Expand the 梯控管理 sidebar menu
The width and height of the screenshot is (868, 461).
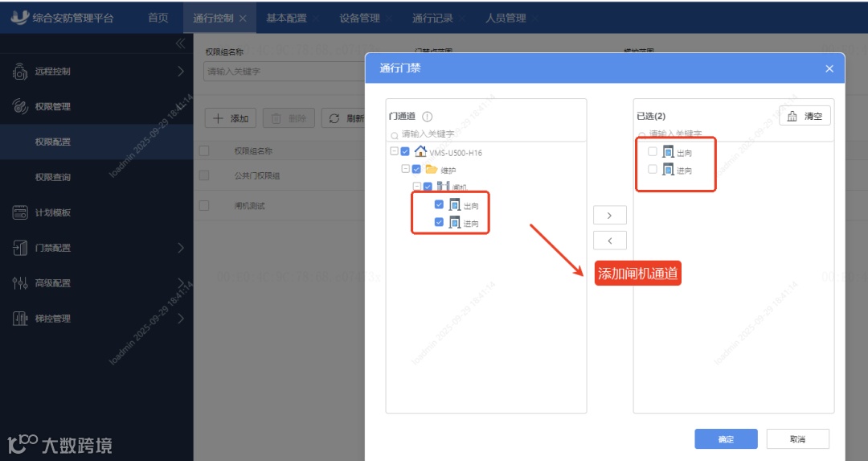point(181,319)
